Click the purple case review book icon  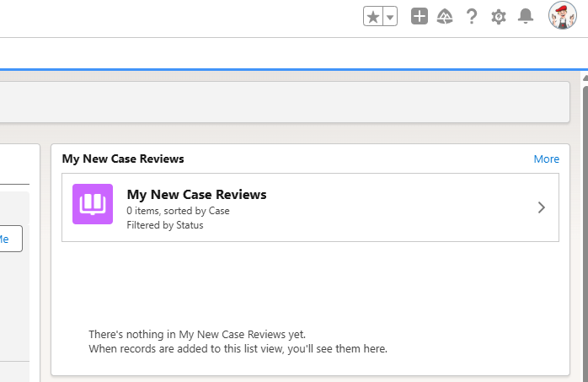click(93, 204)
